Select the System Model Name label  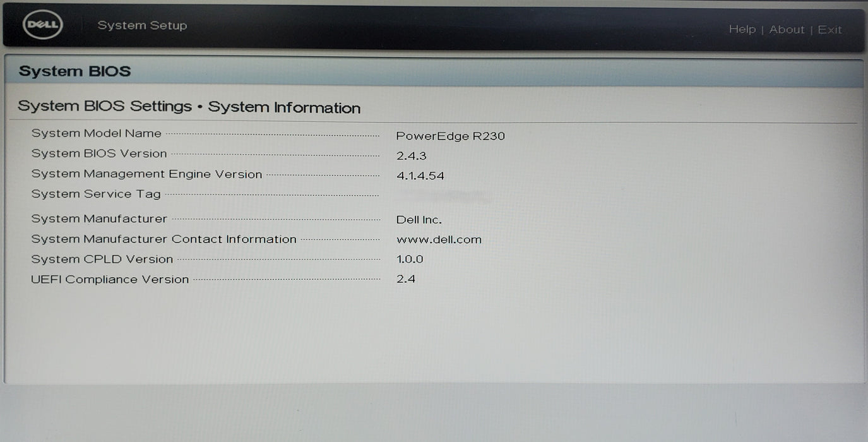(x=97, y=133)
